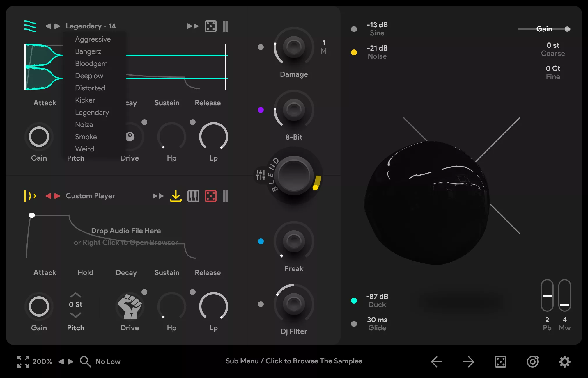Click the Drop Audio File Here area
This screenshot has height=378, width=588.
pos(126,231)
